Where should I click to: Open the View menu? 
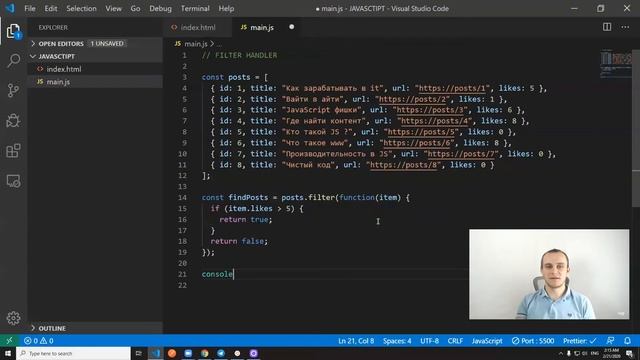(x=113, y=8)
